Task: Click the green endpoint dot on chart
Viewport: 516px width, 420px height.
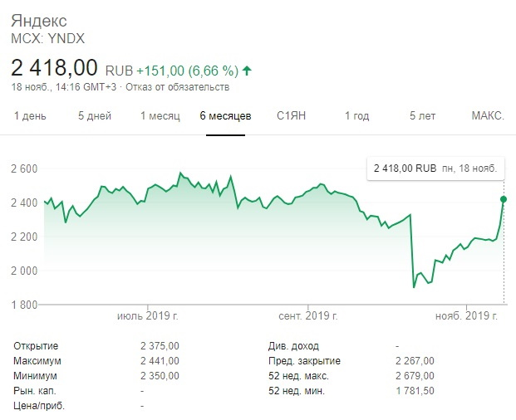Action: [x=504, y=198]
